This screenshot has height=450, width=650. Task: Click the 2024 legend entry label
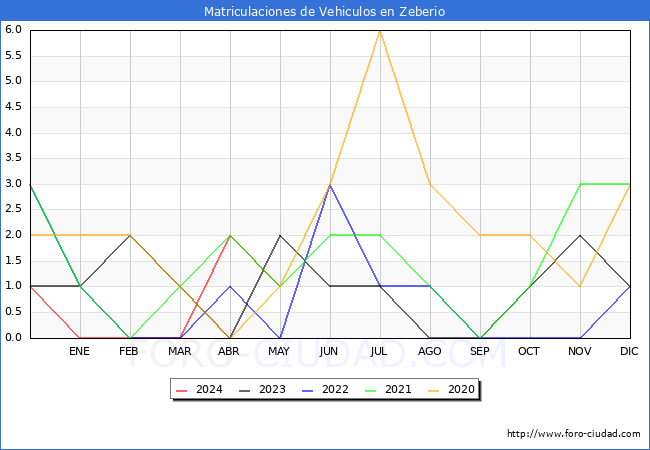pyautogui.click(x=209, y=390)
